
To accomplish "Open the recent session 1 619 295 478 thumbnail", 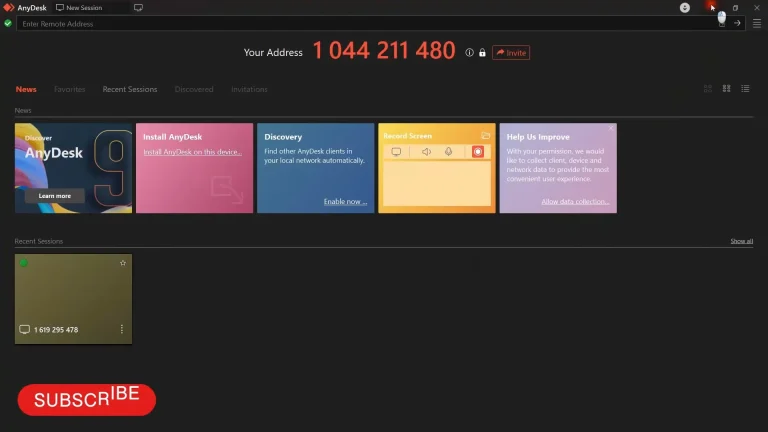I will pyautogui.click(x=73, y=299).
